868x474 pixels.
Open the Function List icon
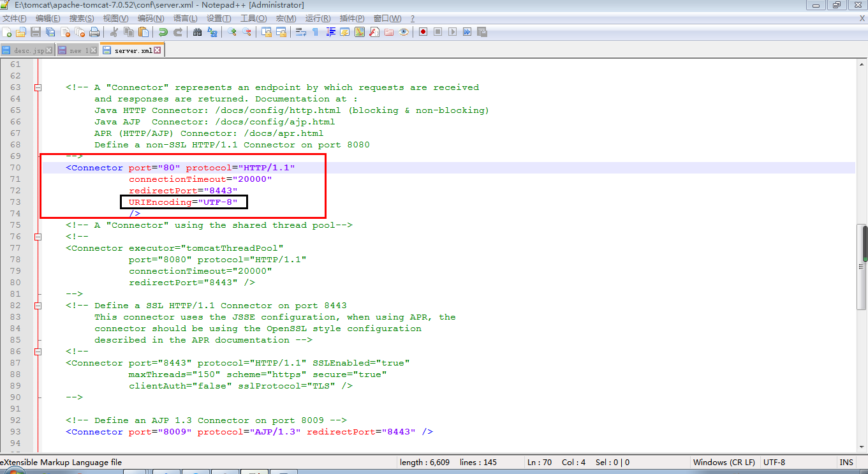pyautogui.click(x=374, y=32)
